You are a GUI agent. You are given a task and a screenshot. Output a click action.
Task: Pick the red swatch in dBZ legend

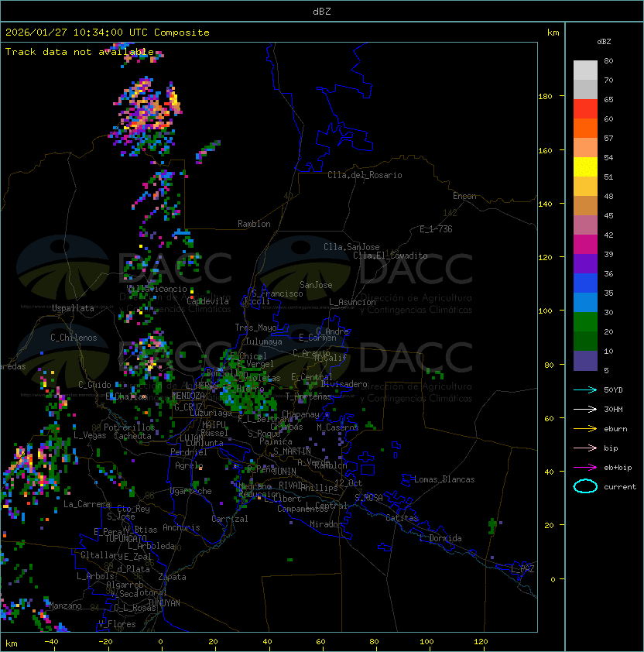click(x=585, y=109)
